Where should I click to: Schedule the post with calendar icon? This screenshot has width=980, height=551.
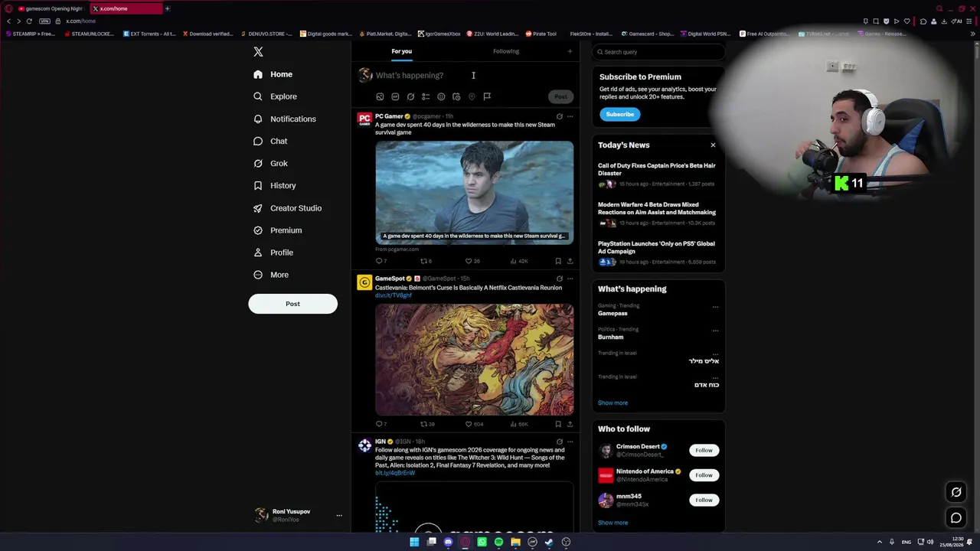pyautogui.click(x=456, y=96)
